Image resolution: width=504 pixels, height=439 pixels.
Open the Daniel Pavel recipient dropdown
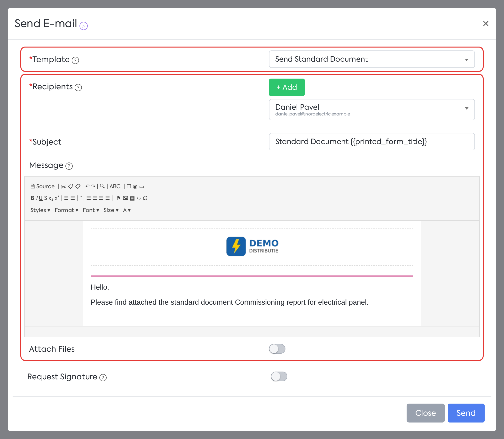click(371, 110)
